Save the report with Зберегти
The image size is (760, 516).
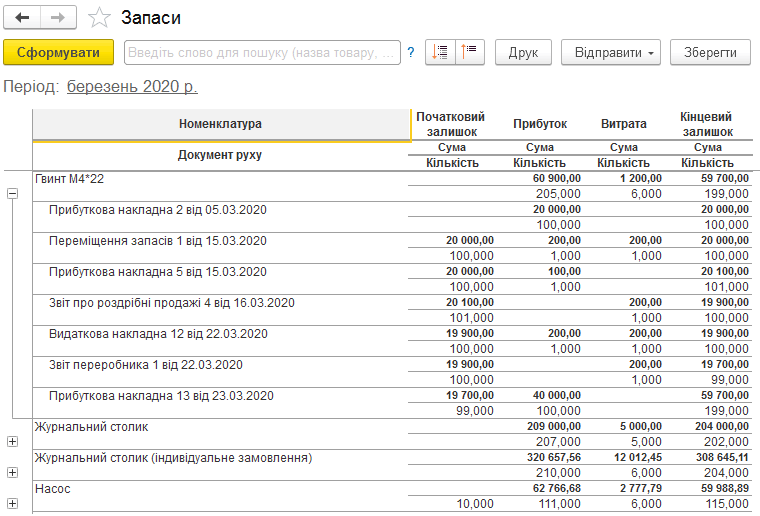[710, 52]
